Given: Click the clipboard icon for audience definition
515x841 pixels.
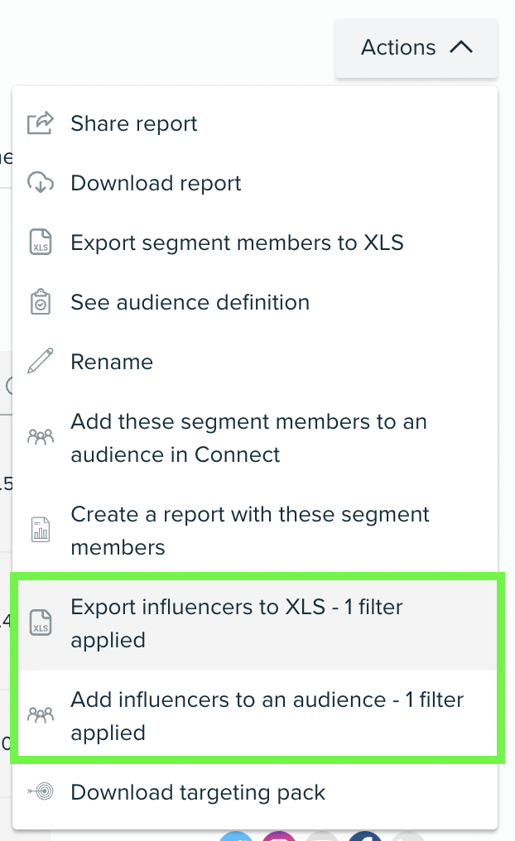Looking at the screenshot, I should point(40,302).
